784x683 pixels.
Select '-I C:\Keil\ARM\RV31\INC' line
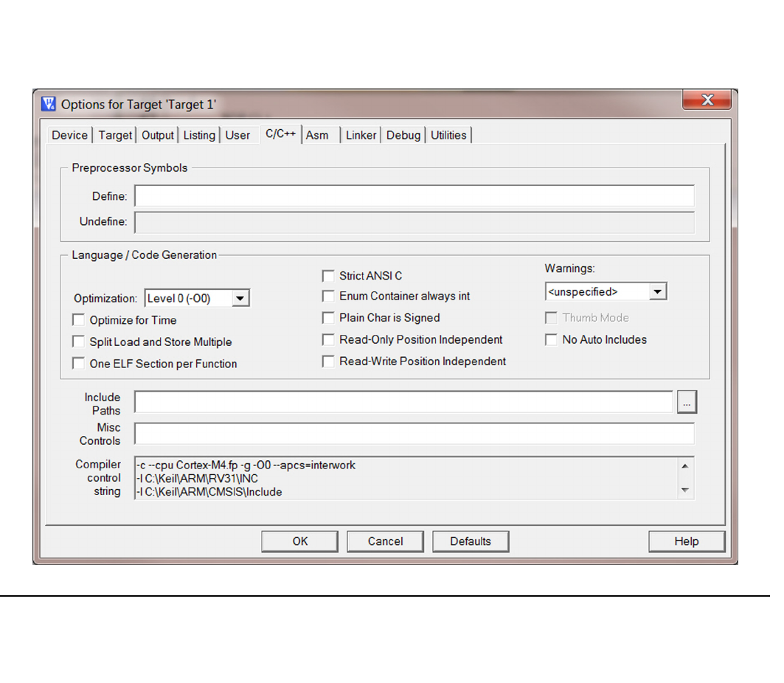197,479
